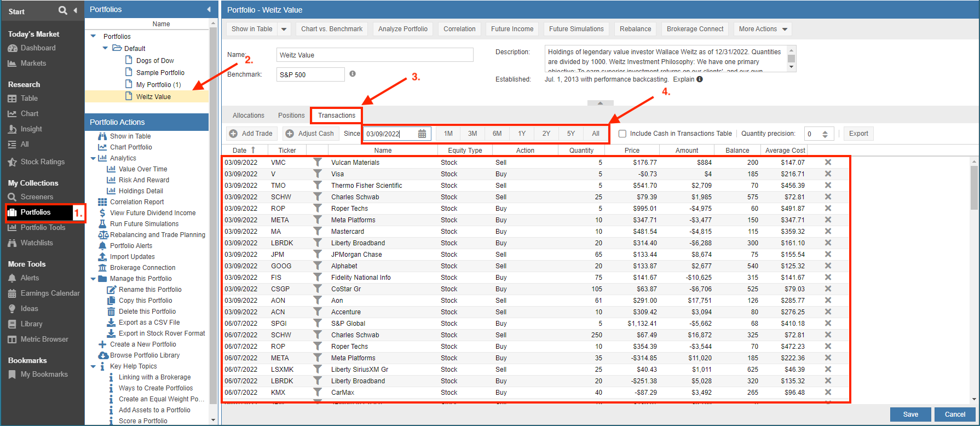This screenshot has height=426, width=980.
Task: Click the Export transactions button
Action: click(x=858, y=134)
